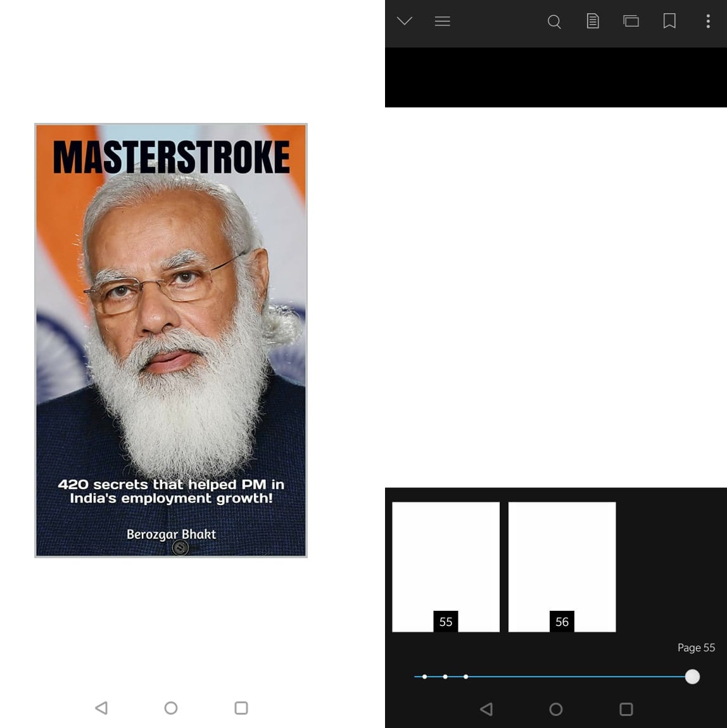Jump to second chapter marker on slider

click(x=445, y=677)
